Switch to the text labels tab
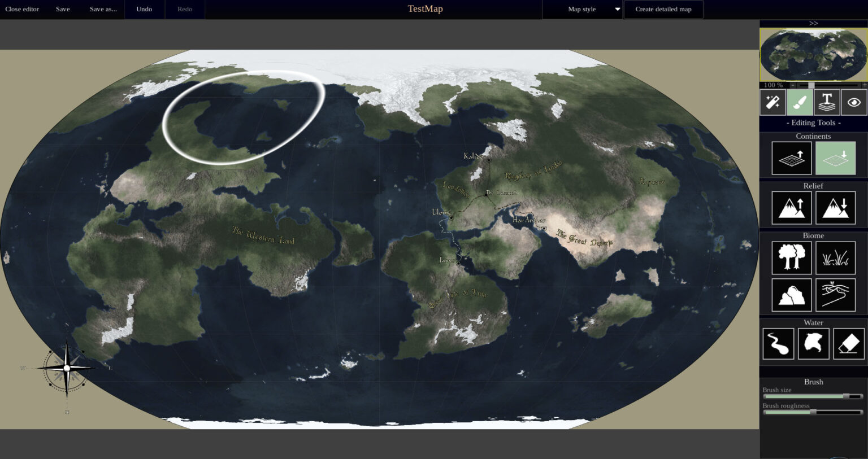Viewport: 868px width, 459px height. (827, 103)
